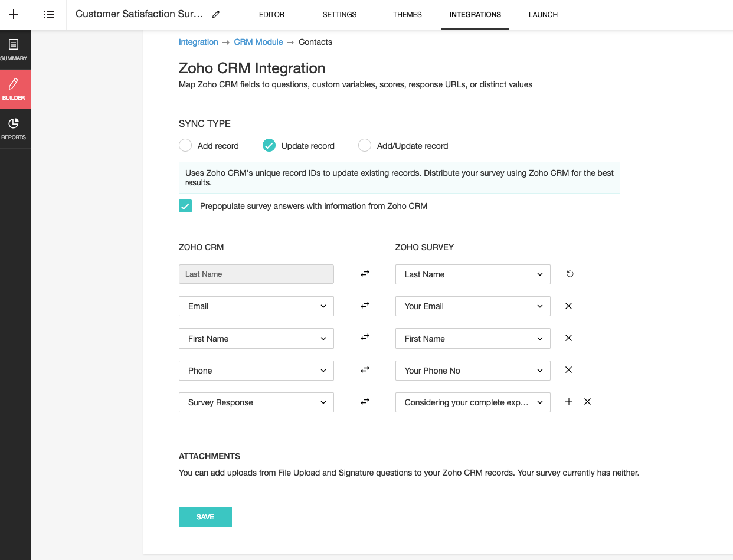733x560 pixels.
Task: Open the Survey Response CRM field dropdown
Action: click(x=256, y=402)
